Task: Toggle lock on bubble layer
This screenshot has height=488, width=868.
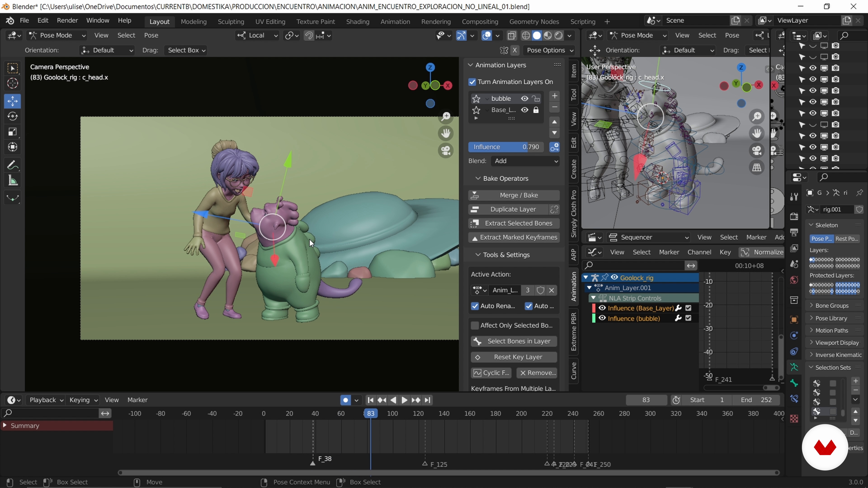Action: click(x=536, y=99)
